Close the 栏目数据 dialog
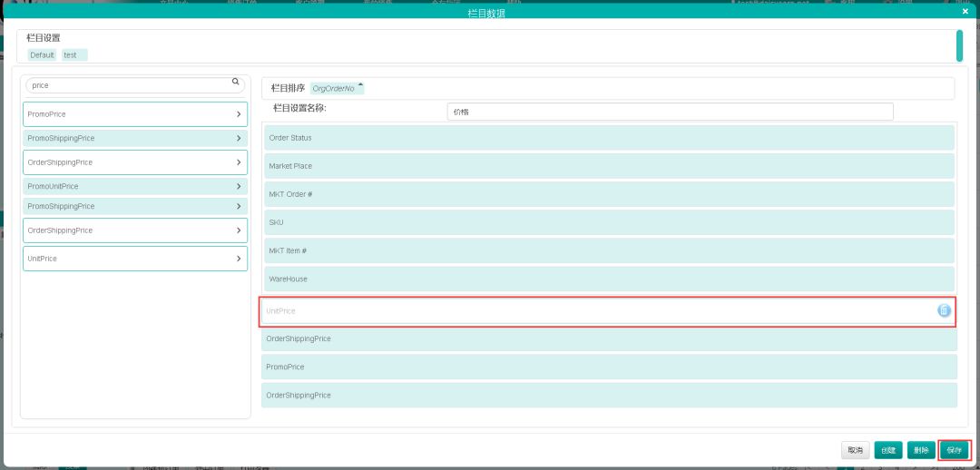 point(965,11)
